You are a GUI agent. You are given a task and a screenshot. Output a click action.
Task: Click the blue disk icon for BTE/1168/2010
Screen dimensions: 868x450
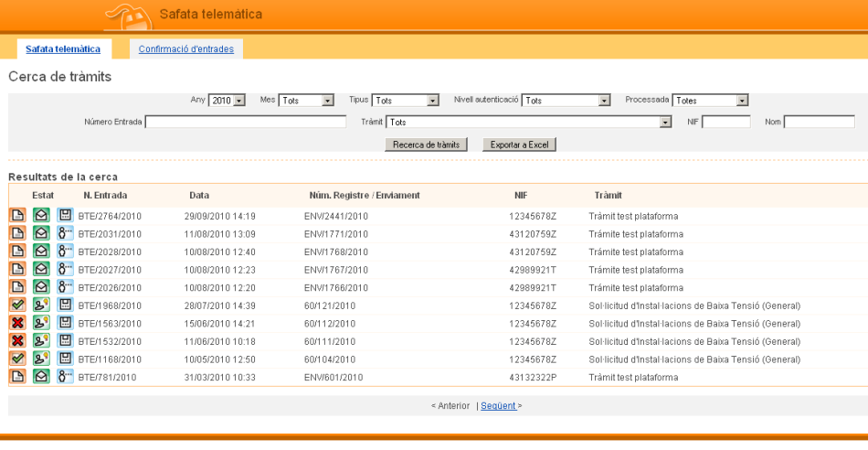click(x=65, y=359)
